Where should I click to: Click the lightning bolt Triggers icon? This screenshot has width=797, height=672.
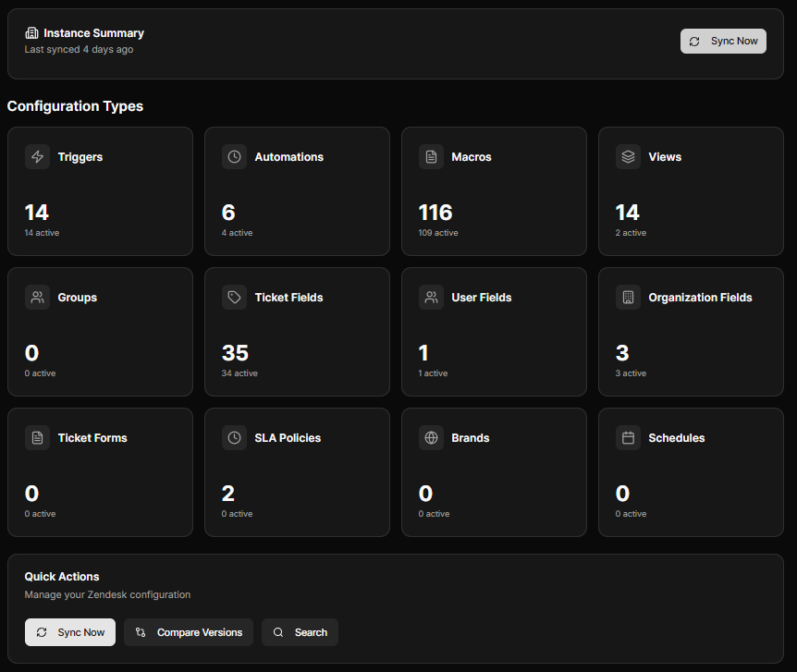(x=37, y=157)
